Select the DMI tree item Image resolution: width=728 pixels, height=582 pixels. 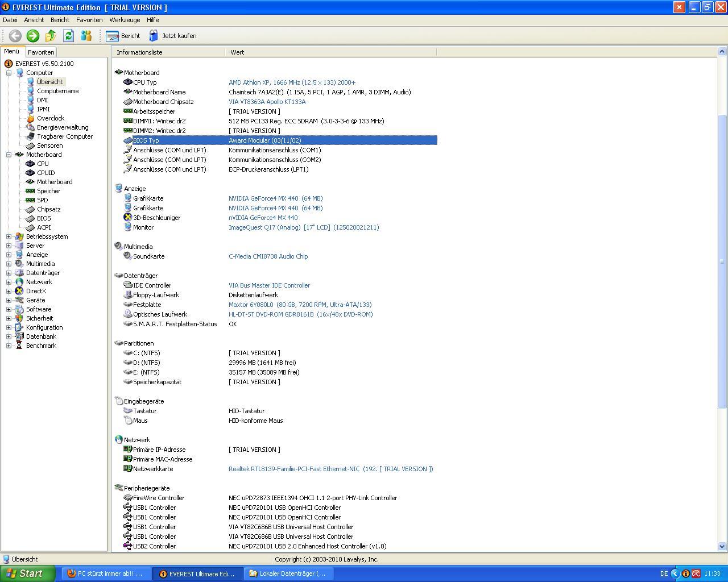click(43, 100)
